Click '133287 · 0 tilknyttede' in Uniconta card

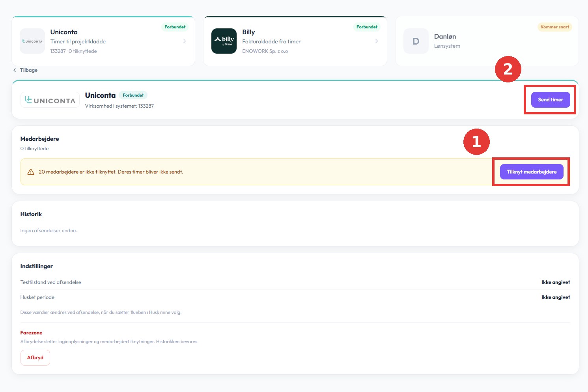coord(74,51)
